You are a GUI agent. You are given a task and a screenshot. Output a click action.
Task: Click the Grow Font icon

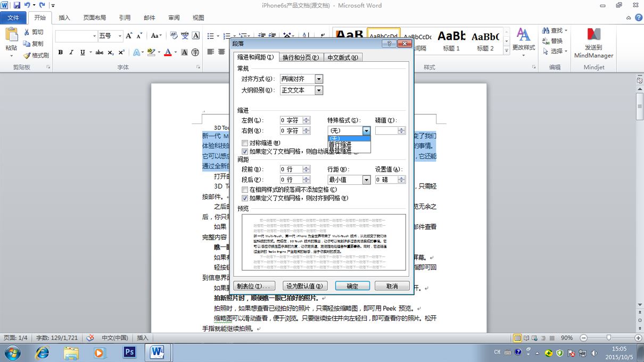click(x=129, y=36)
